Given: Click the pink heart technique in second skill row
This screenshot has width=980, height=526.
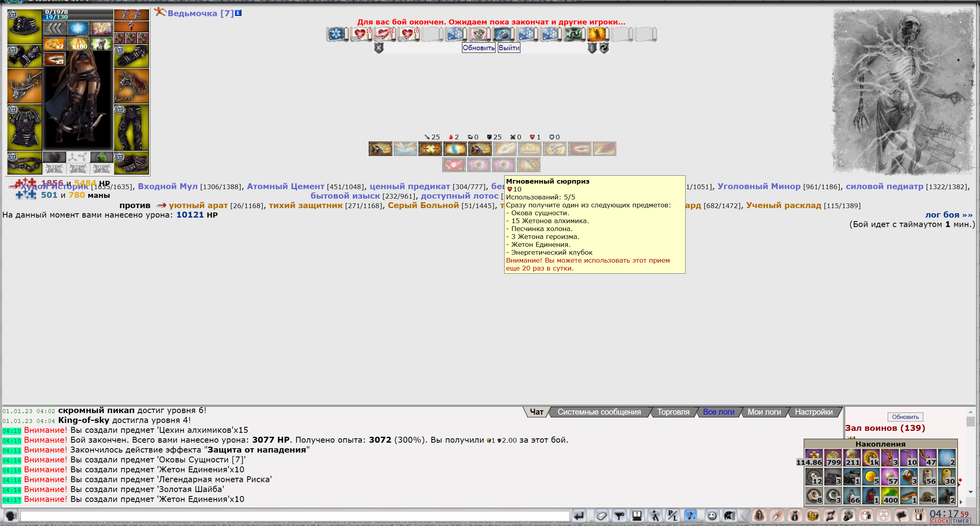Looking at the screenshot, I should click(454, 165).
